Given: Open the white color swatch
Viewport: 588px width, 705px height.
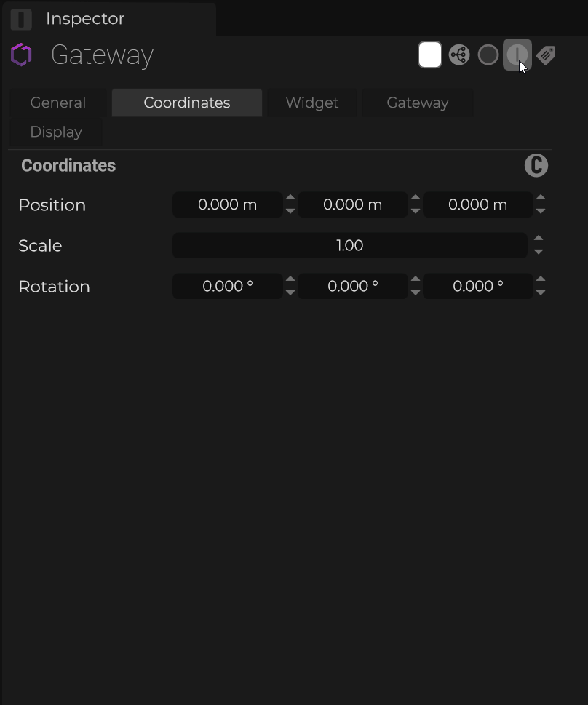Looking at the screenshot, I should click(x=430, y=55).
